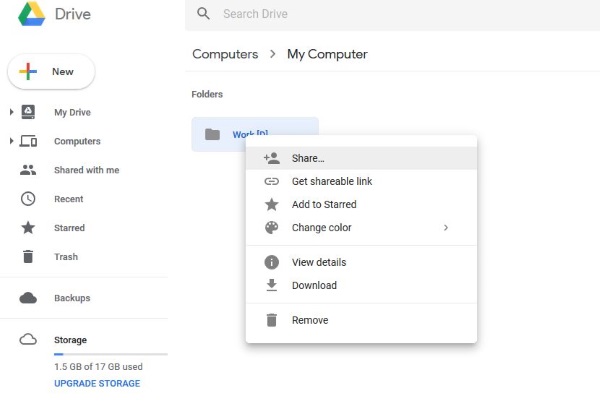Choose Get shareable link menu option
The width and height of the screenshot is (600, 404).
tap(331, 181)
